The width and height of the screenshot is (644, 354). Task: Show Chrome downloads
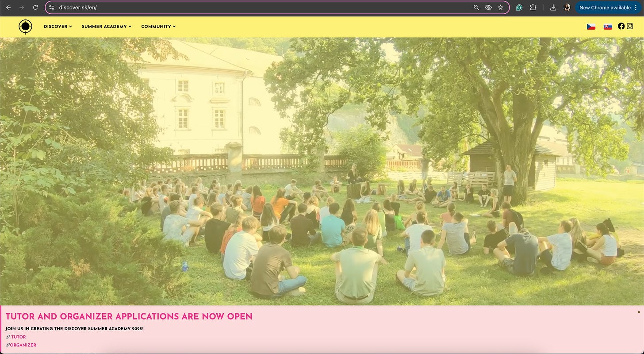coord(553,8)
